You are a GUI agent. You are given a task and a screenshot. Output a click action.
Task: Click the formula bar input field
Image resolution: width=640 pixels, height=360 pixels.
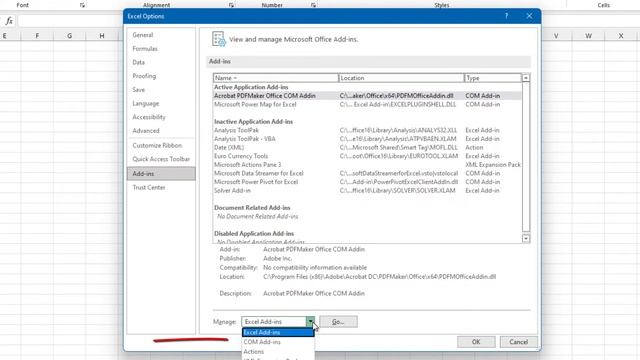click(70, 21)
